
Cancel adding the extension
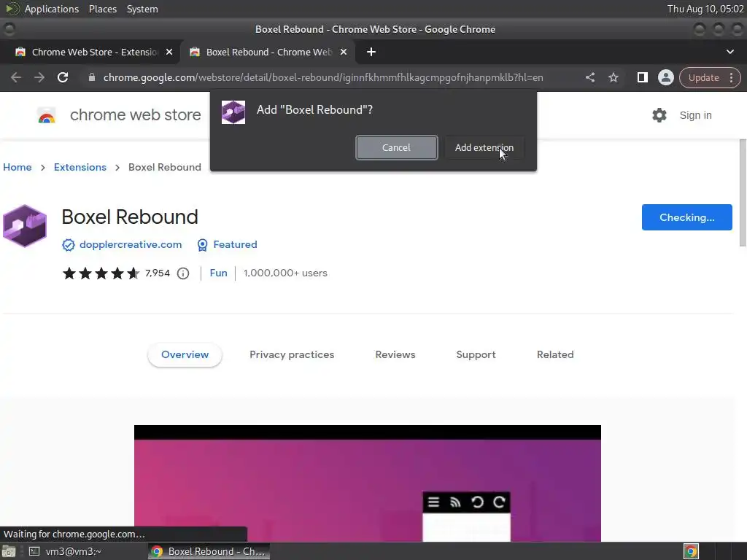tap(396, 147)
